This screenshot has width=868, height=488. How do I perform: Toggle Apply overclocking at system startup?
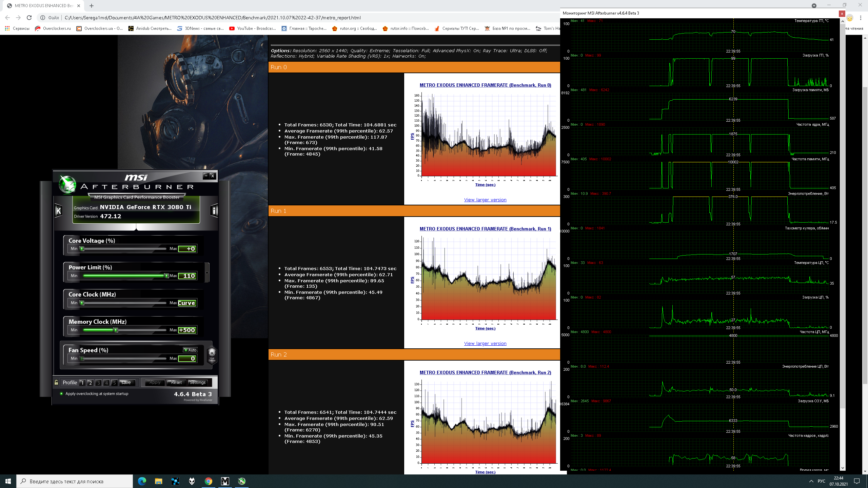tap(61, 394)
